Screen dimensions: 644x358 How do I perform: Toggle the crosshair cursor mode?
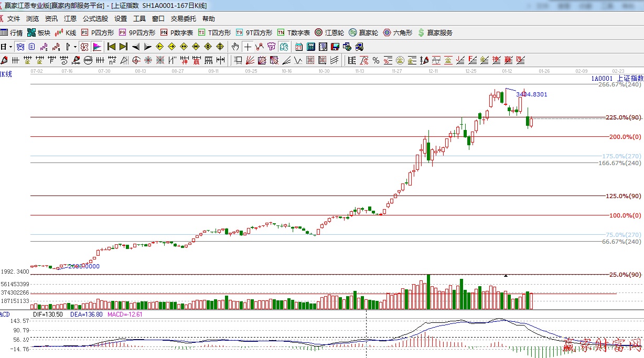coord(248,47)
